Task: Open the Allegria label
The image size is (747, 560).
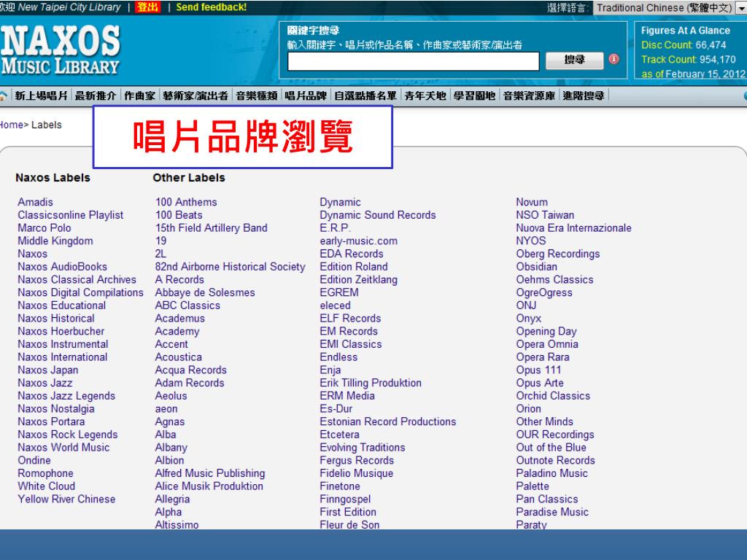Action: click(x=172, y=499)
